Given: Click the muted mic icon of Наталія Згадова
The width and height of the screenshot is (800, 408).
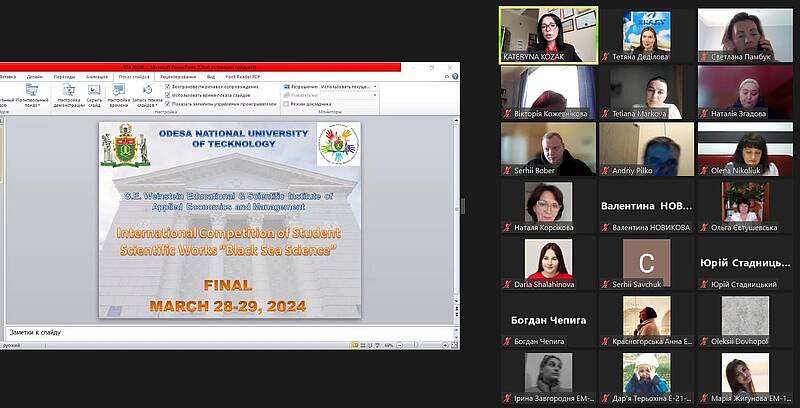Looking at the screenshot, I should [x=704, y=114].
